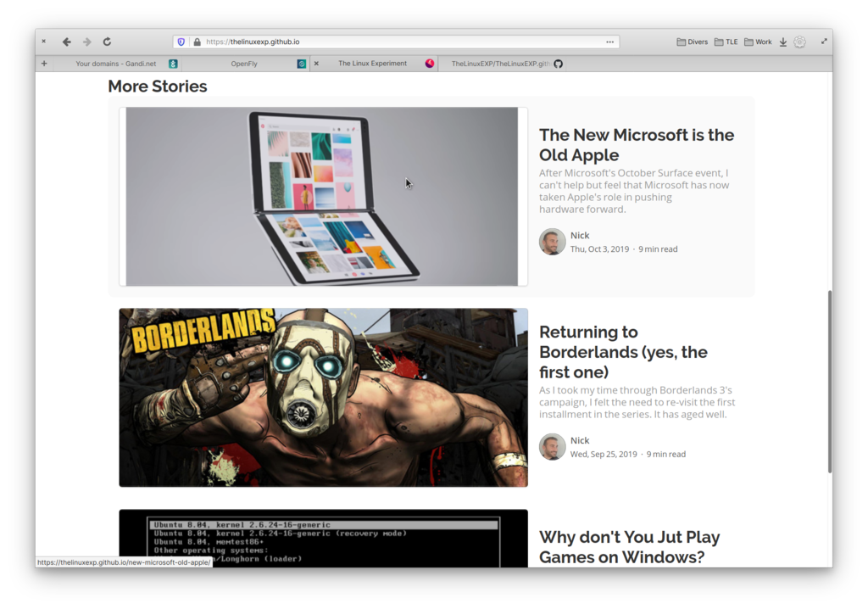Click the 'Wed, Sep 25, 2019' date text

(x=604, y=455)
